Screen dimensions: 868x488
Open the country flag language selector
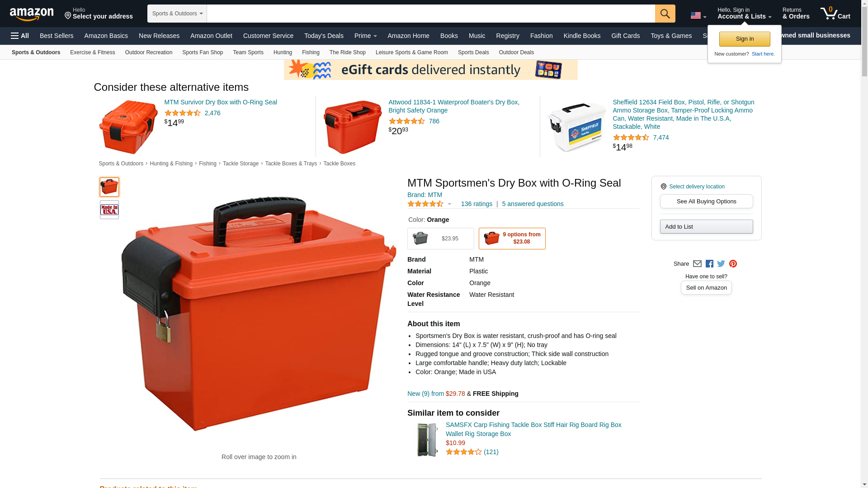tap(698, 16)
